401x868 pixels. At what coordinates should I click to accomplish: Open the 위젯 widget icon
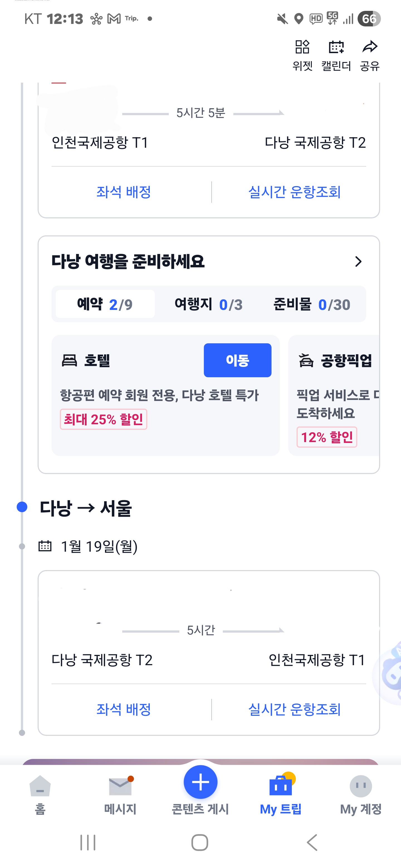[302, 47]
